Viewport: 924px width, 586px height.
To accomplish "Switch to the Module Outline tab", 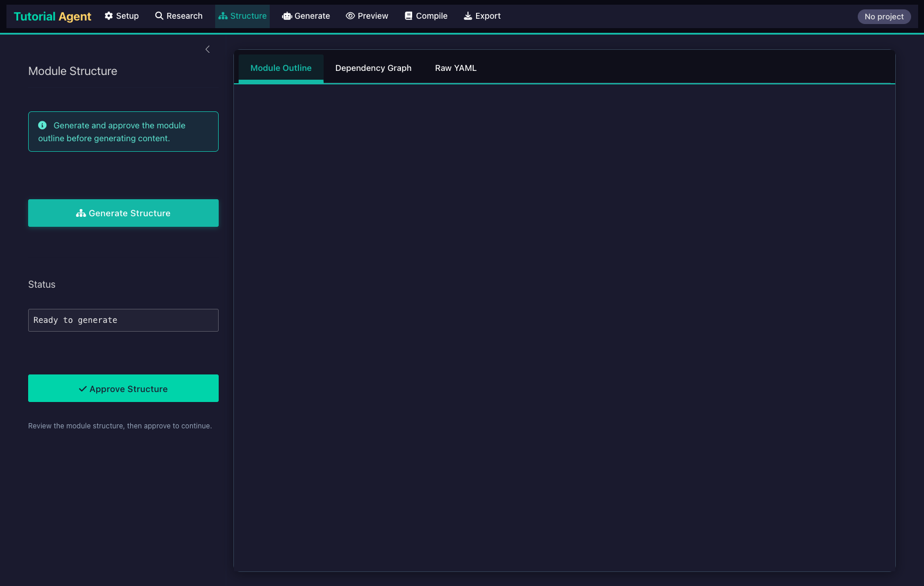I will pos(281,68).
